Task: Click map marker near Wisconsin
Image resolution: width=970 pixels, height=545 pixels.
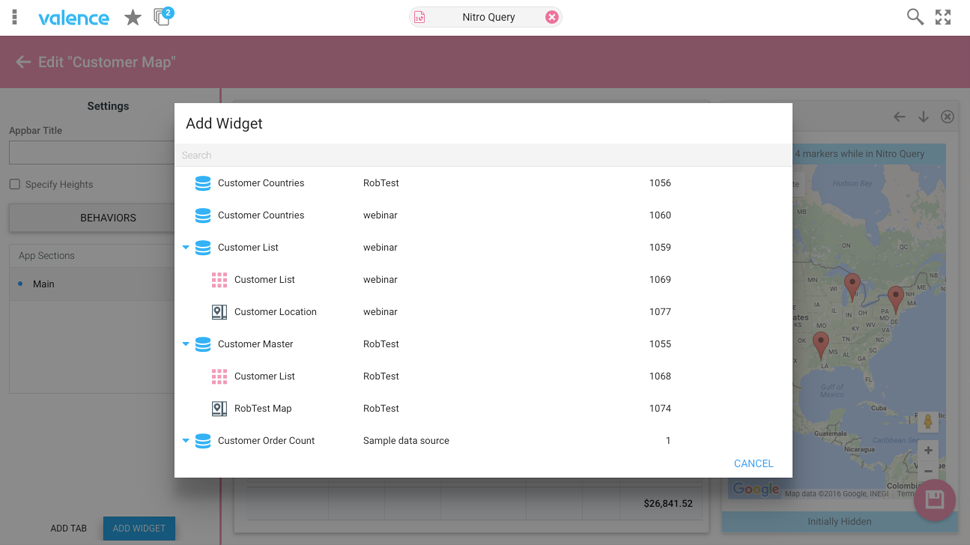Action: point(852,286)
